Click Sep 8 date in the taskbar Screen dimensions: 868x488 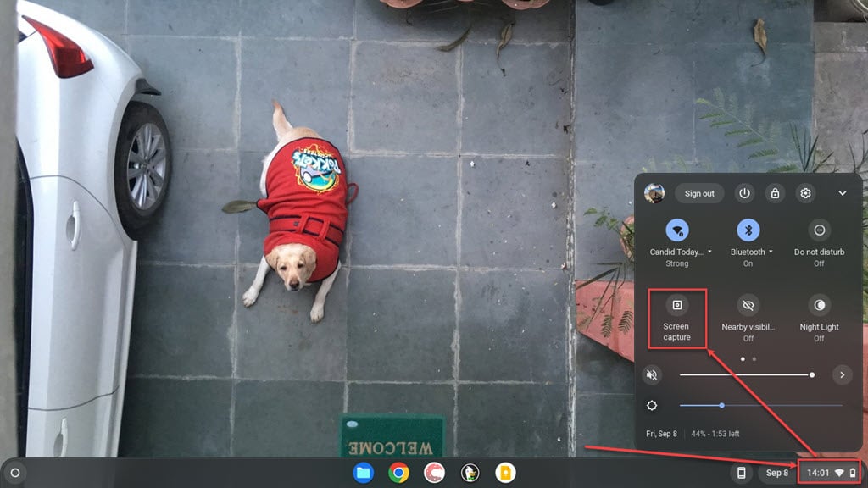[779, 474]
